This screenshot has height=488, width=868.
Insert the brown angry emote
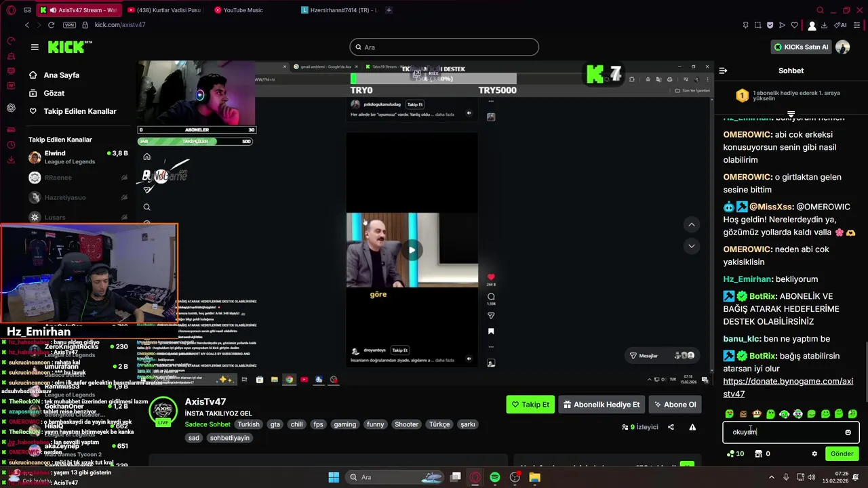point(743,414)
